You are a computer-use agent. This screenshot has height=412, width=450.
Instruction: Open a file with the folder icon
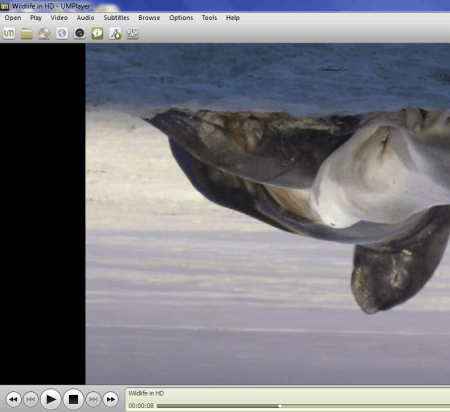[x=27, y=33]
